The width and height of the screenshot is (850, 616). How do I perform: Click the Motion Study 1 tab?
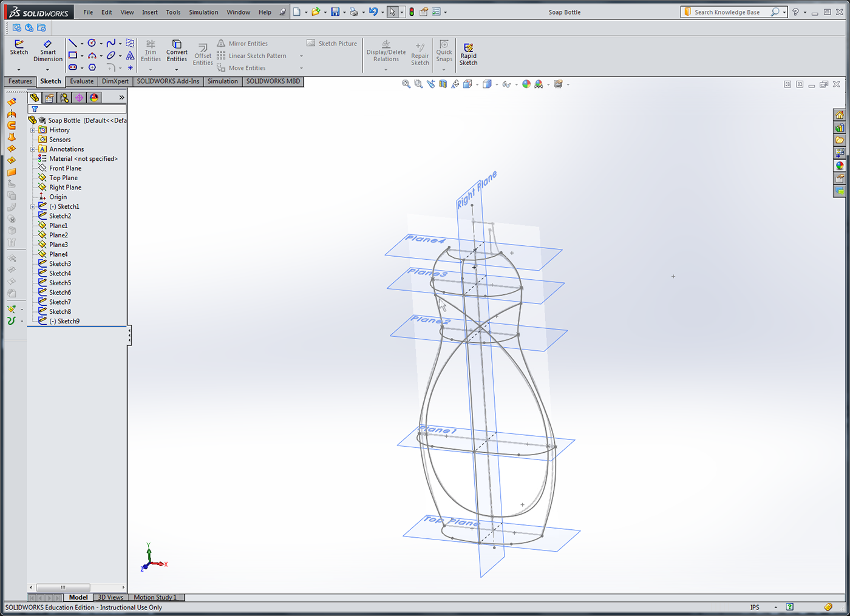tap(155, 597)
